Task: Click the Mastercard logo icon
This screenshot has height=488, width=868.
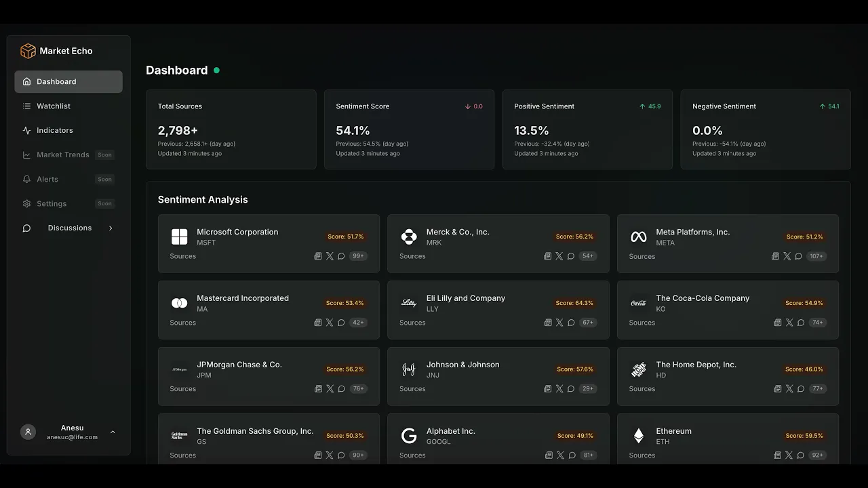Action: [179, 303]
